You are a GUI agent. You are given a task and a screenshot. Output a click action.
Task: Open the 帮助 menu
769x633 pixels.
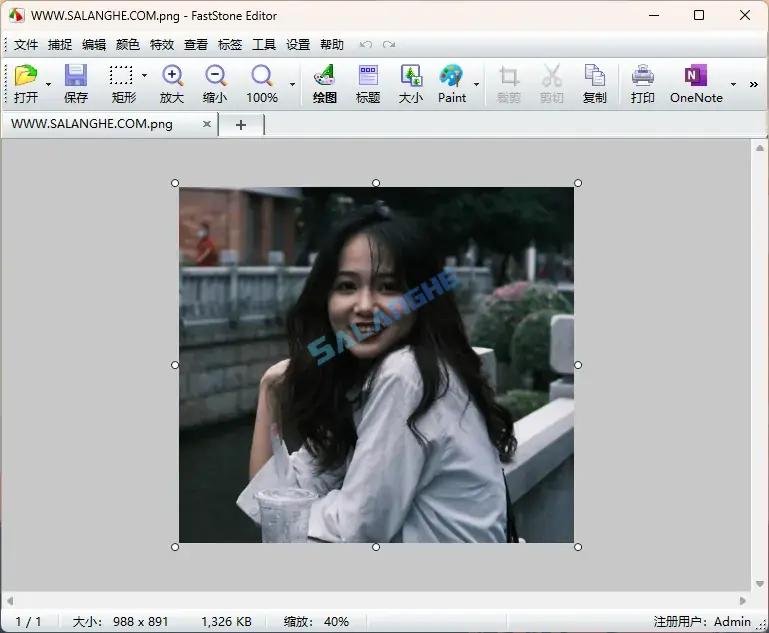[x=332, y=45]
